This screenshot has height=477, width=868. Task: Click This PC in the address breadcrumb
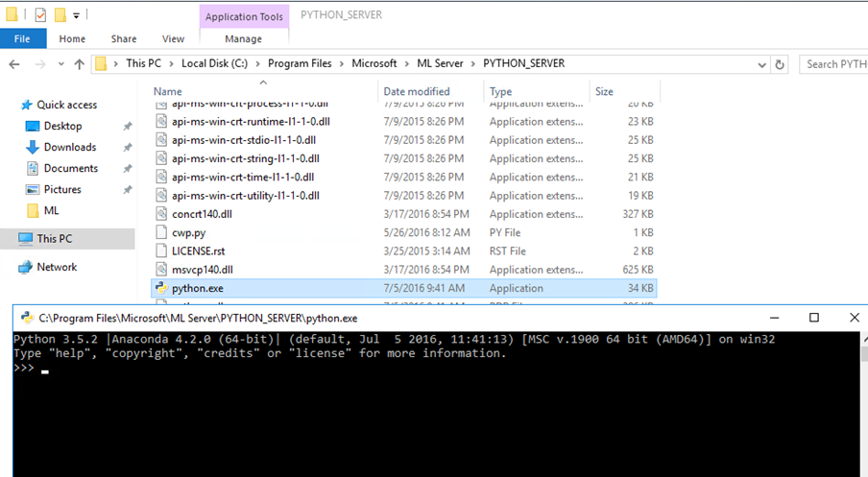[x=143, y=63]
